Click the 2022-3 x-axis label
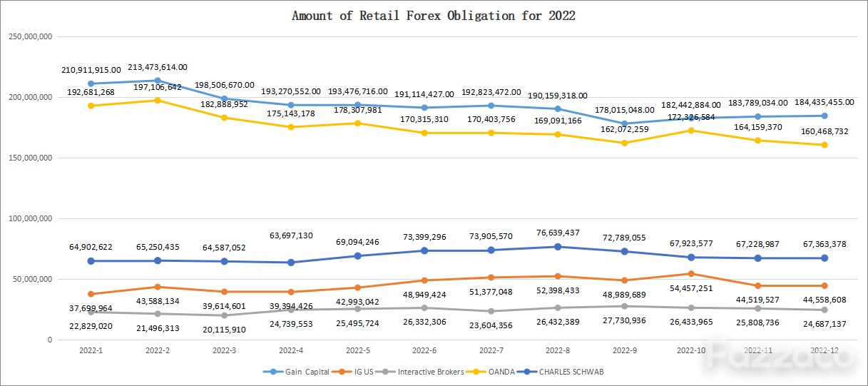Screen dimensions: 868x386 click(225, 350)
